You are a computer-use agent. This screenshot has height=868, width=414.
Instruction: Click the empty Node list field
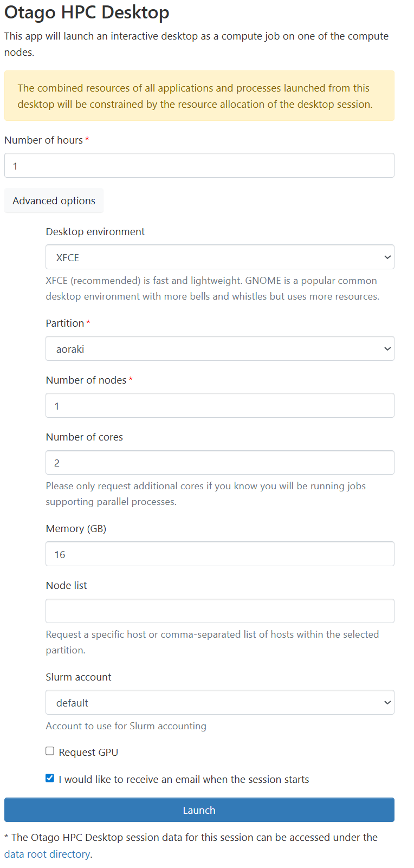click(x=219, y=610)
